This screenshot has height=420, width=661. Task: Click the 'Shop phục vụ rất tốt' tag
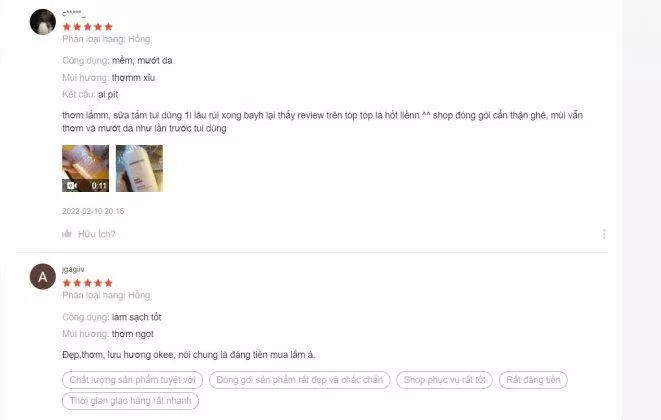pyautogui.click(x=444, y=380)
